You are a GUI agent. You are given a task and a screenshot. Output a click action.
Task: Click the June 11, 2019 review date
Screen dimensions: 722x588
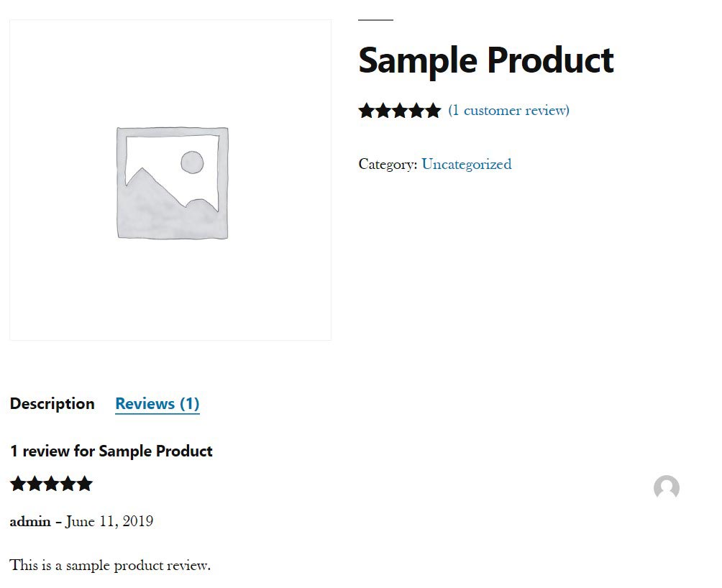109,522
